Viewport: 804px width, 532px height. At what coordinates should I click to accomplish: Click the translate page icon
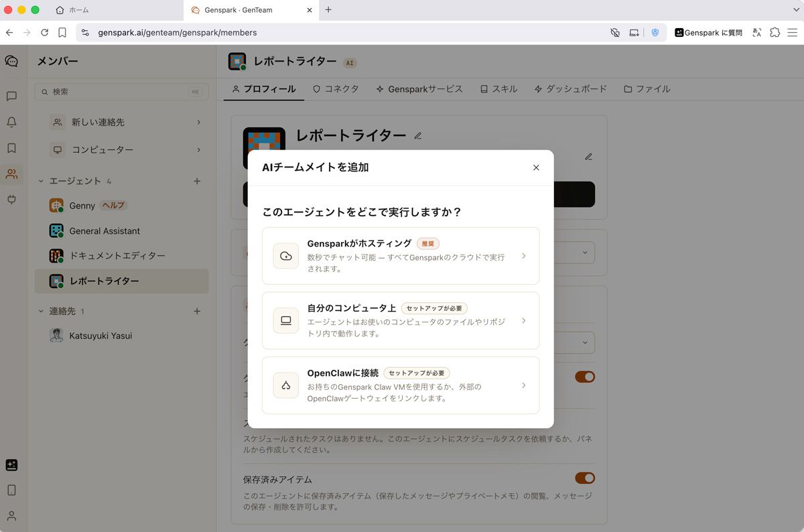[757, 32]
